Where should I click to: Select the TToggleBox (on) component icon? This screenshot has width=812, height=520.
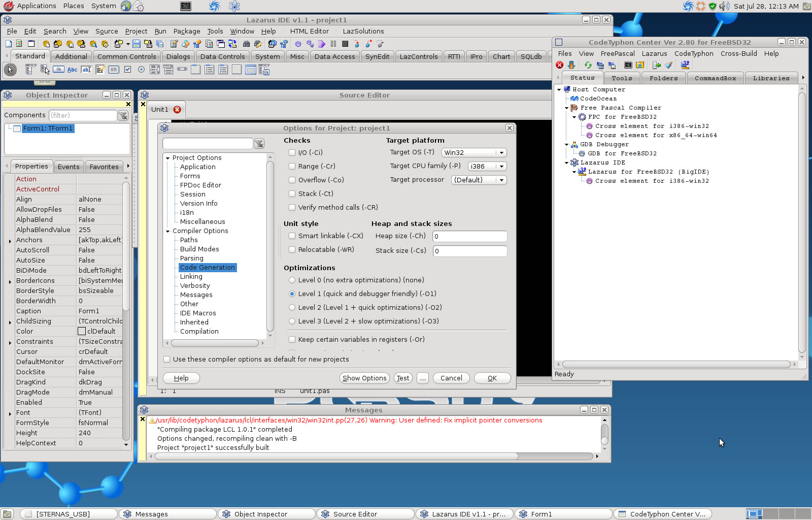coord(114,70)
